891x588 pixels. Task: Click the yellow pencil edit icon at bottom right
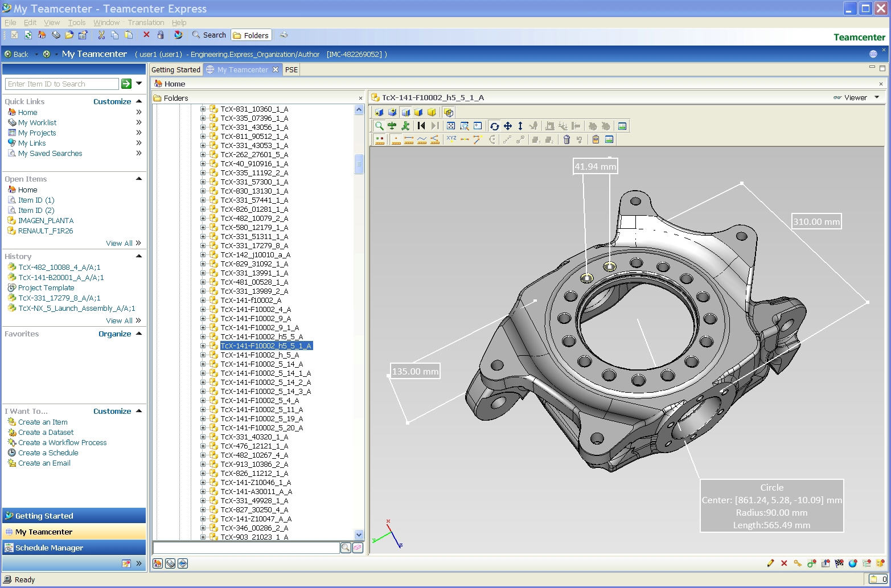coord(770,563)
